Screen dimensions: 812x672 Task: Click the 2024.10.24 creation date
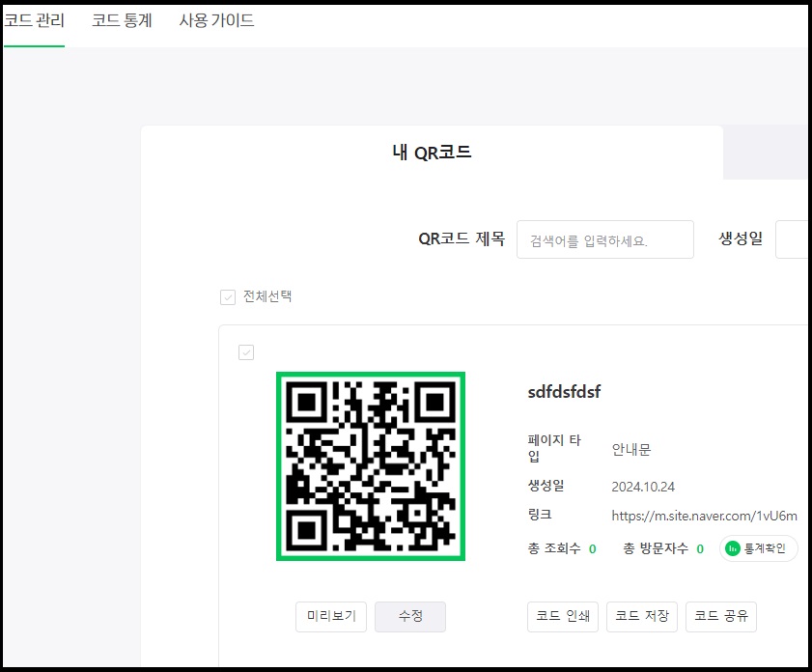(643, 487)
